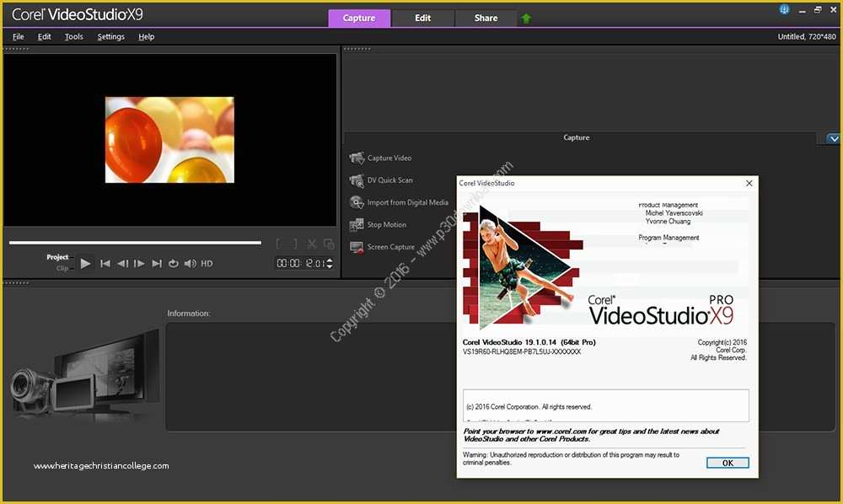
Task: Click the preview scrubber bar
Action: pos(135,243)
